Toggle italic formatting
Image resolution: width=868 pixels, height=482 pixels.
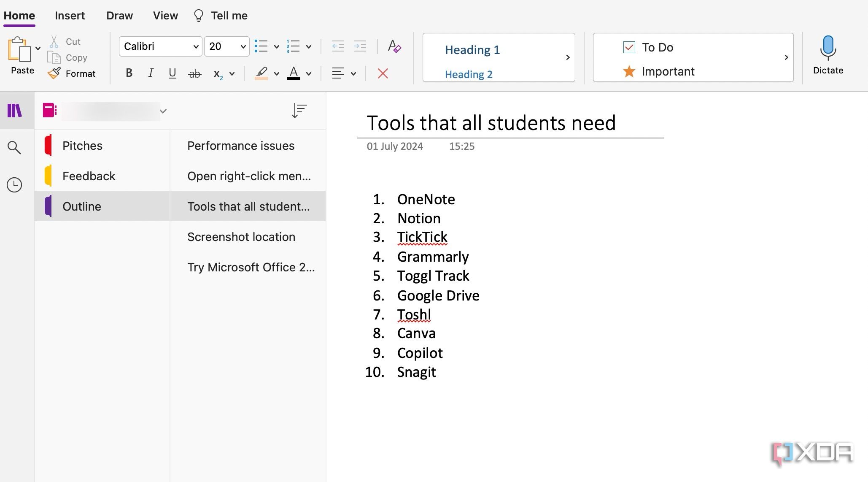(x=151, y=73)
